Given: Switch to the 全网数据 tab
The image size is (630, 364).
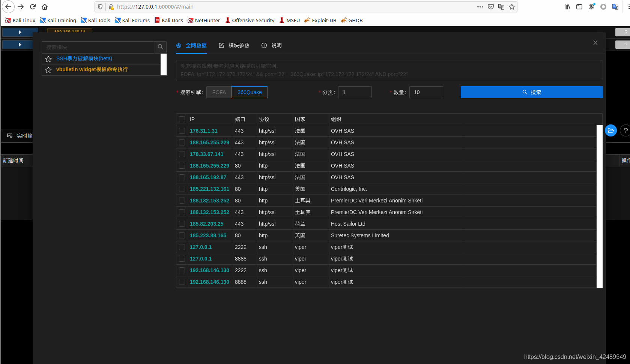Looking at the screenshot, I should [x=191, y=45].
